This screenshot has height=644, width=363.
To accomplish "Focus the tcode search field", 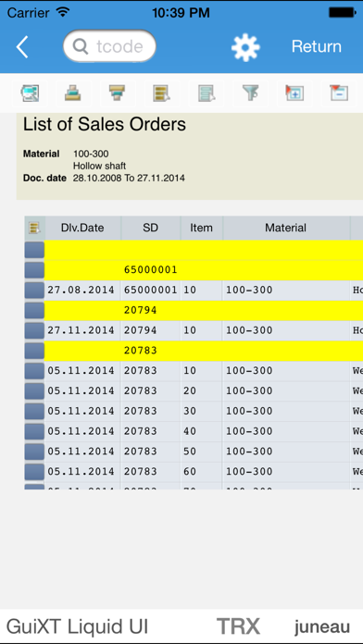I will pyautogui.click(x=110, y=46).
